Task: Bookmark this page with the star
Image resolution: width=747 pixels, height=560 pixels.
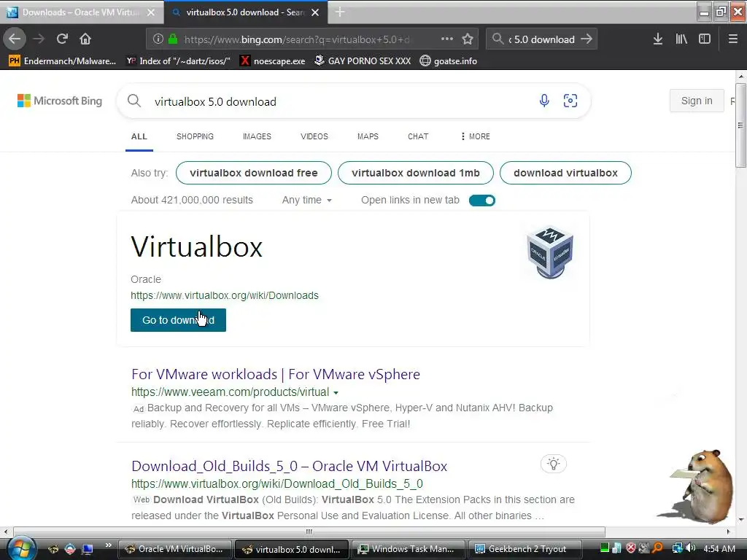Action: pyautogui.click(x=468, y=39)
